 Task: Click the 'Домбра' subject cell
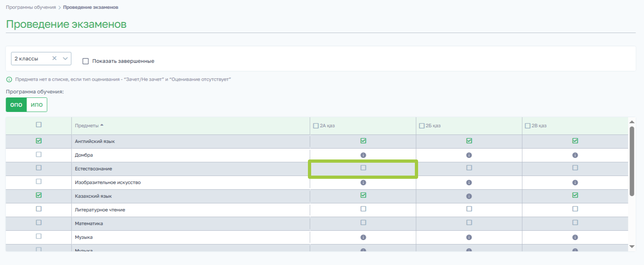(191, 155)
